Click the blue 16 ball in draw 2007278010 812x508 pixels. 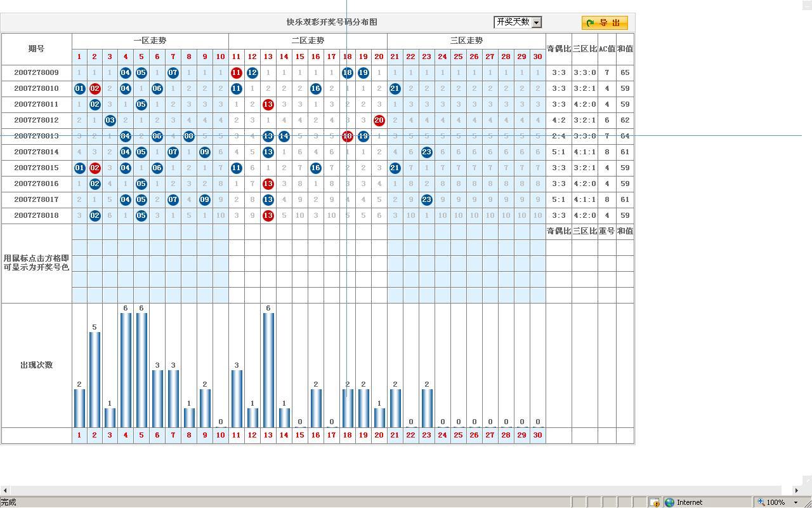316,89
